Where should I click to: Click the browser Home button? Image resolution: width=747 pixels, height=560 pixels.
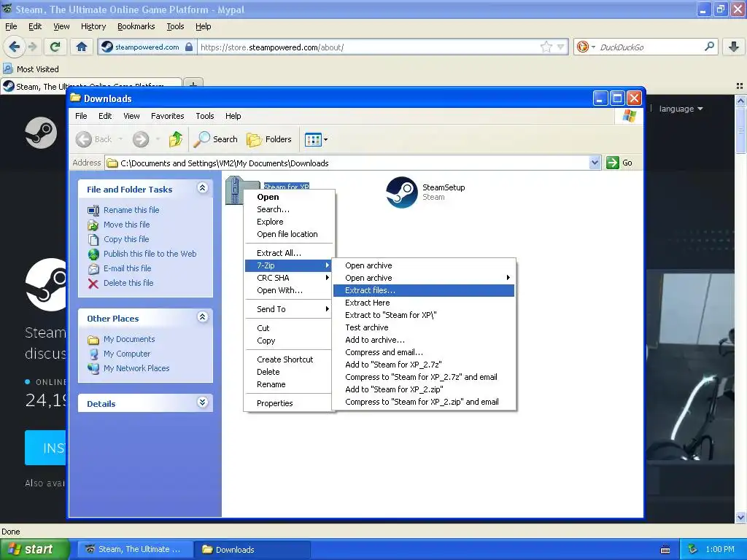point(82,47)
